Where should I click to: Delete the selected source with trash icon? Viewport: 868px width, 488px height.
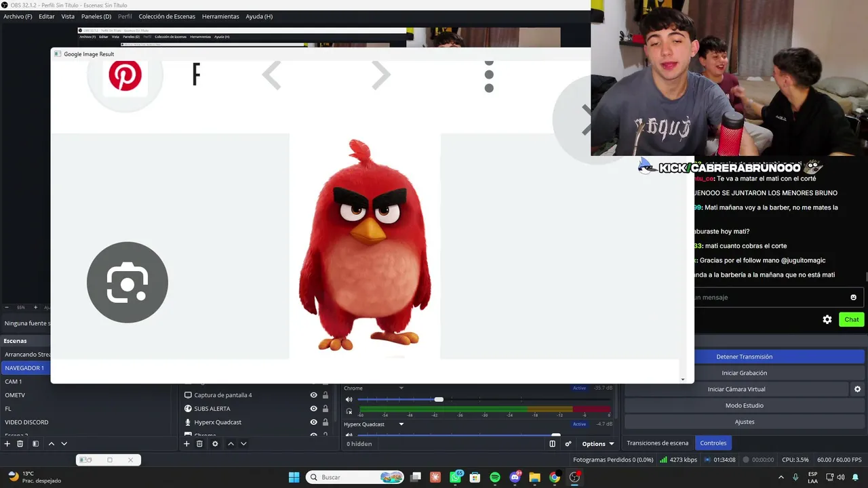click(x=199, y=444)
